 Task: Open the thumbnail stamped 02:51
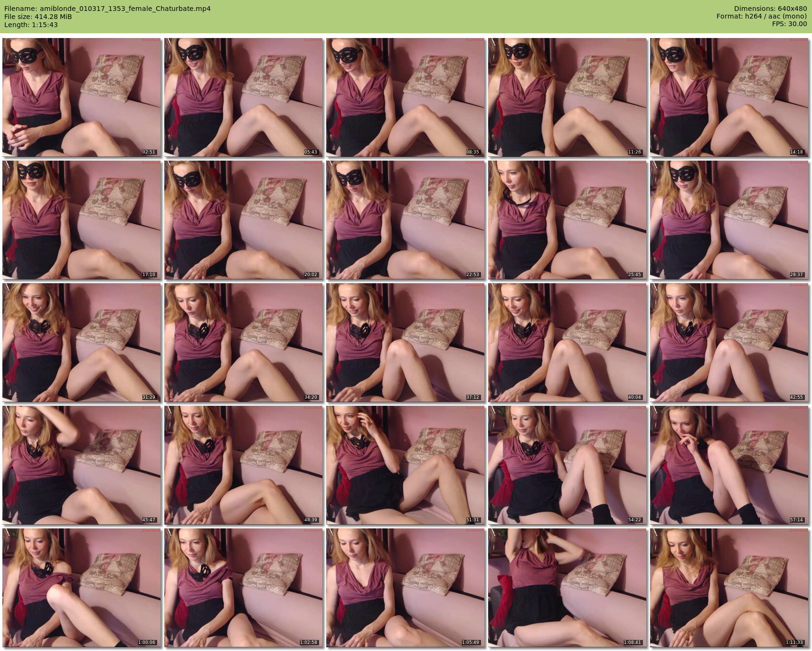tap(82, 97)
